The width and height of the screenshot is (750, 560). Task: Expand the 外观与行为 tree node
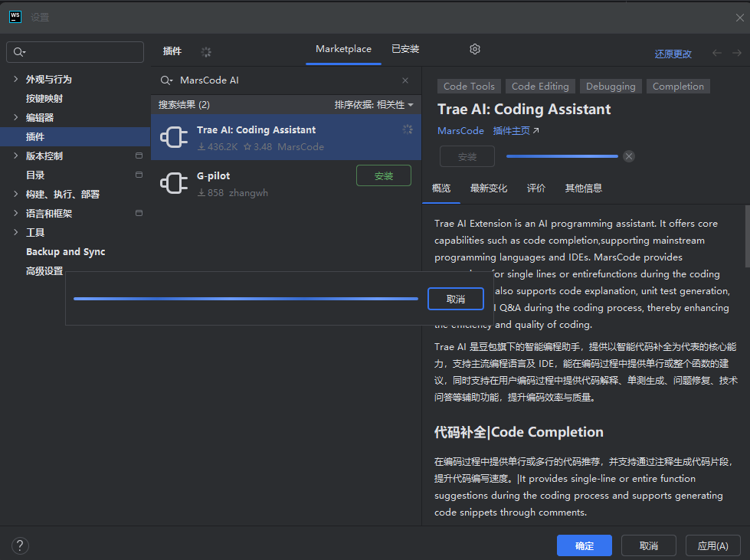click(16, 79)
